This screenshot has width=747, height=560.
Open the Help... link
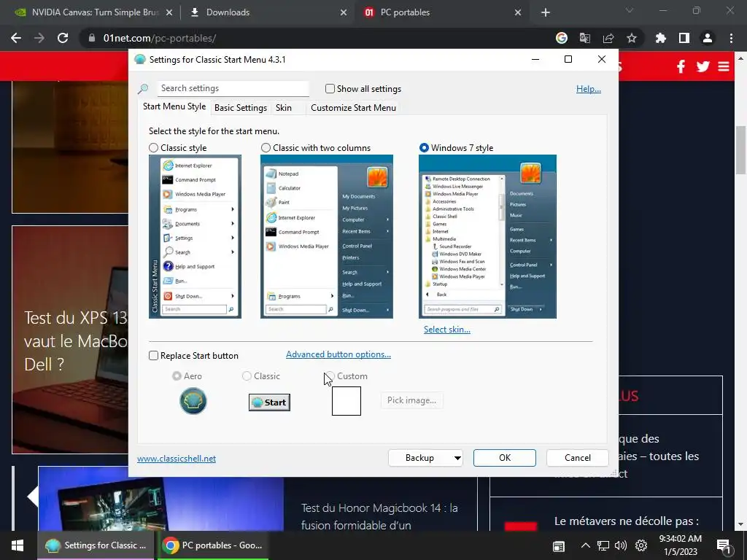coord(589,89)
